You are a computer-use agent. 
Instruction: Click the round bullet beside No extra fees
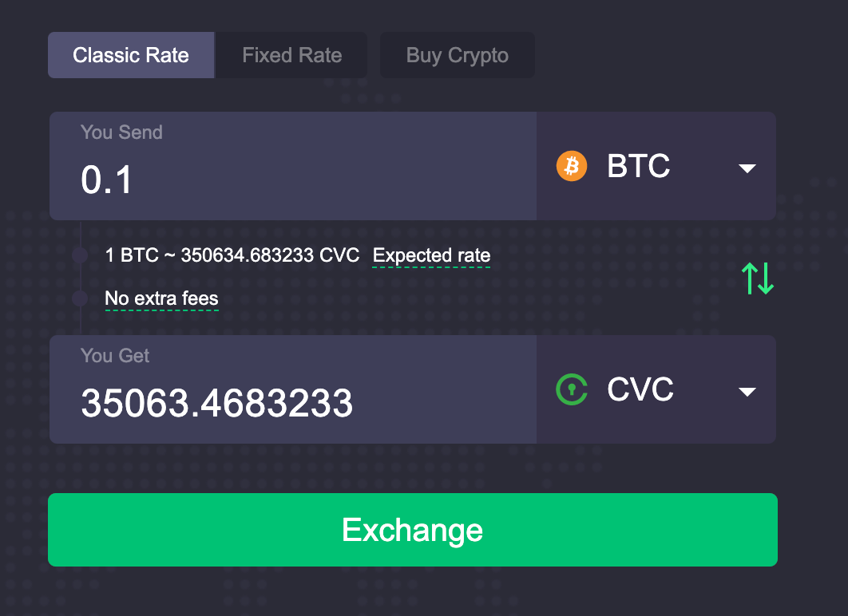(x=80, y=298)
